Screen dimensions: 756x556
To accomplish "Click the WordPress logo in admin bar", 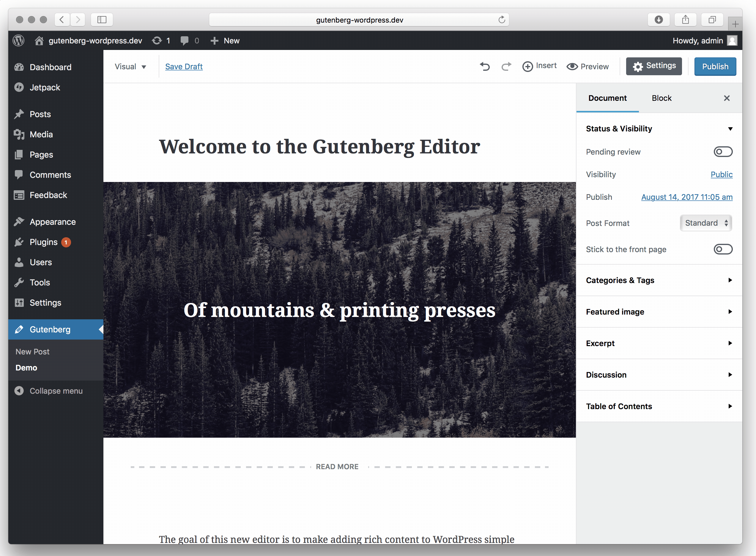I will (18, 41).
